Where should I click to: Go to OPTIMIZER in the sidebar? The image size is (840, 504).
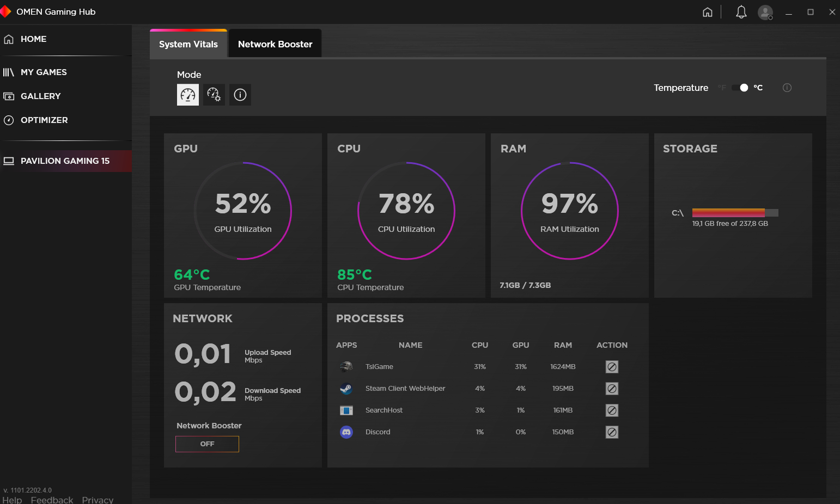(x=44, y=120)
